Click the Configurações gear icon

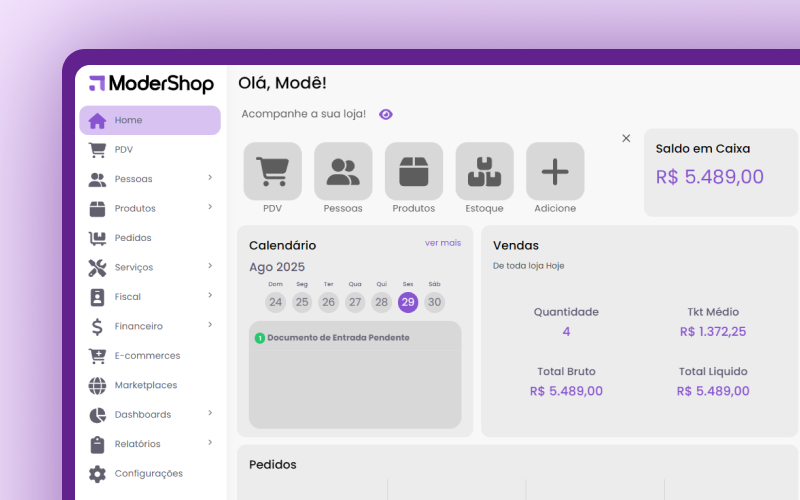(97, 474)
